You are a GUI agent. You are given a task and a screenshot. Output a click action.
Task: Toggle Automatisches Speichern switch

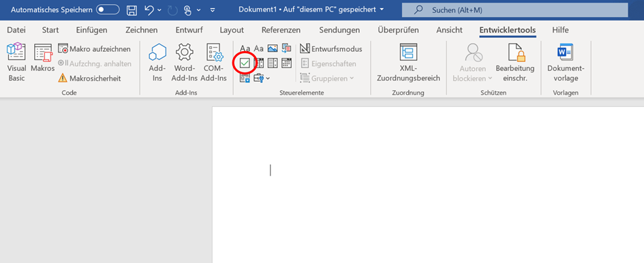pos(108,10)
